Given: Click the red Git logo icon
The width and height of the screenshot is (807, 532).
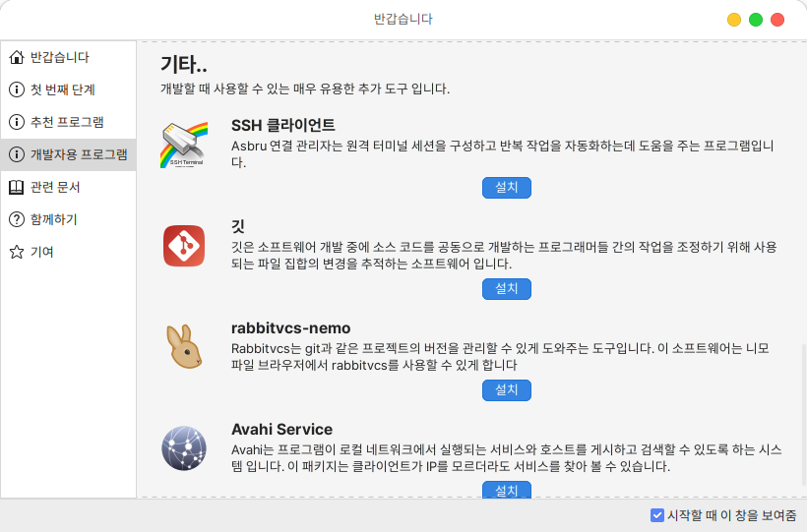Looking at the screenshot, I should click(184, 246).
